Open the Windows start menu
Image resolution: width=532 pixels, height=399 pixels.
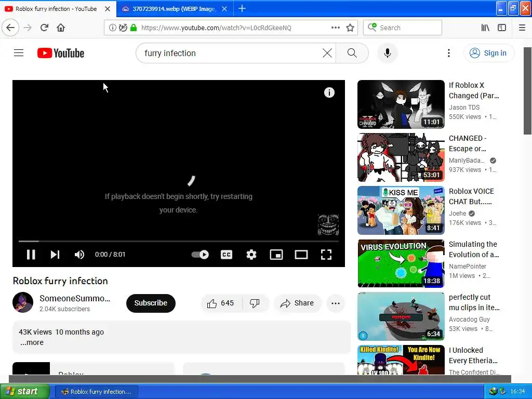(x=24, y=391)
